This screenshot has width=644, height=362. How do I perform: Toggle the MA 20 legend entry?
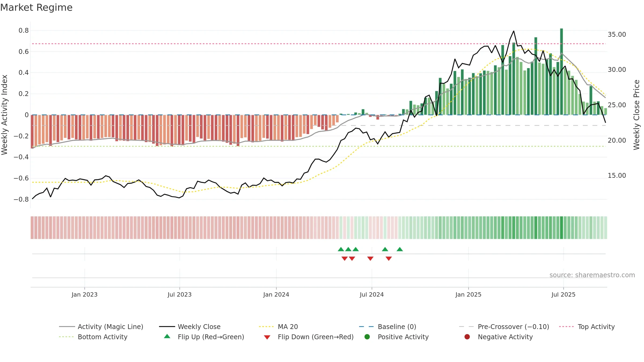click(x=278, y=327)
